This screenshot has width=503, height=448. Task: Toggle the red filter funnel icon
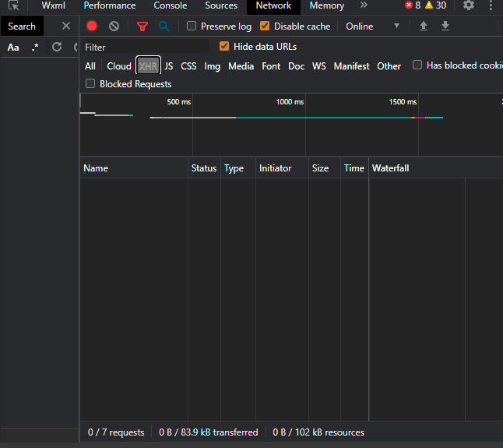(x=142, y=26)
